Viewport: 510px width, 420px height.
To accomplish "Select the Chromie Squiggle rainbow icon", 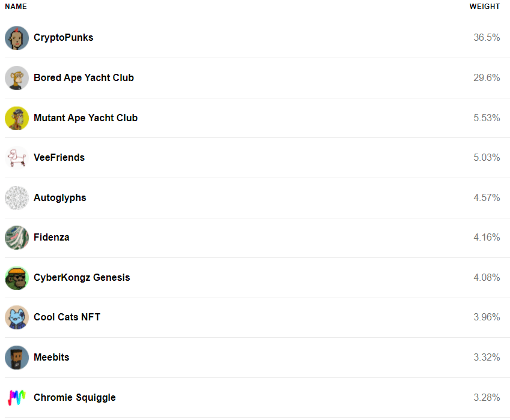I will 17,398.
